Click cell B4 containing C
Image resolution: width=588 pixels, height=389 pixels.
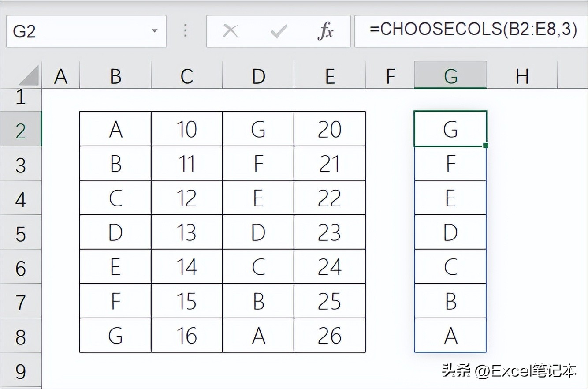[x=115, y=198]
